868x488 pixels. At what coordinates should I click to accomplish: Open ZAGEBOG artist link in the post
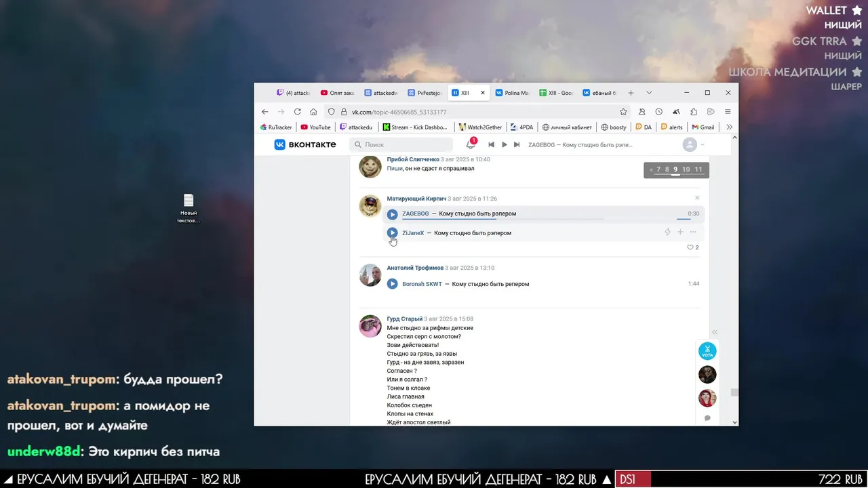(416, 213)
